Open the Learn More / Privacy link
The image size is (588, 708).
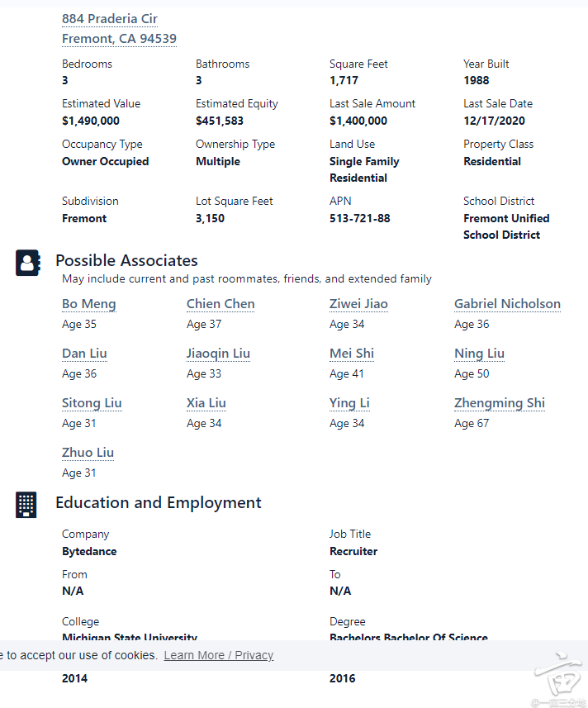pos(218,655)
